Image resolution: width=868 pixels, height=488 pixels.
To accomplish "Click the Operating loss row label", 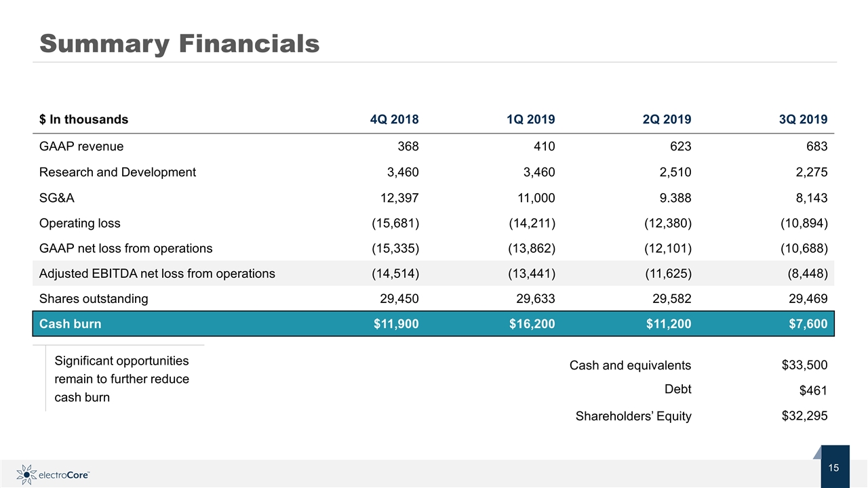I will 80,222.
